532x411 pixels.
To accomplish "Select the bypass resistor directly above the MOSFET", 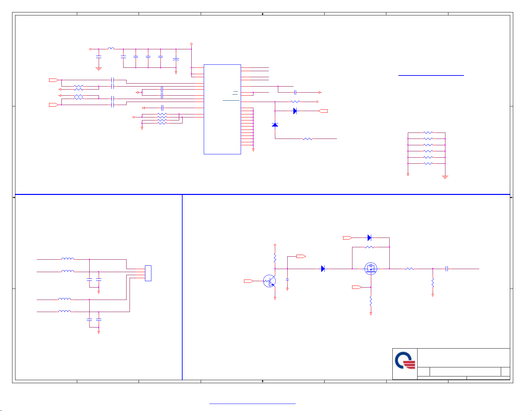I will pyautogui.click(x=369, y=247).
